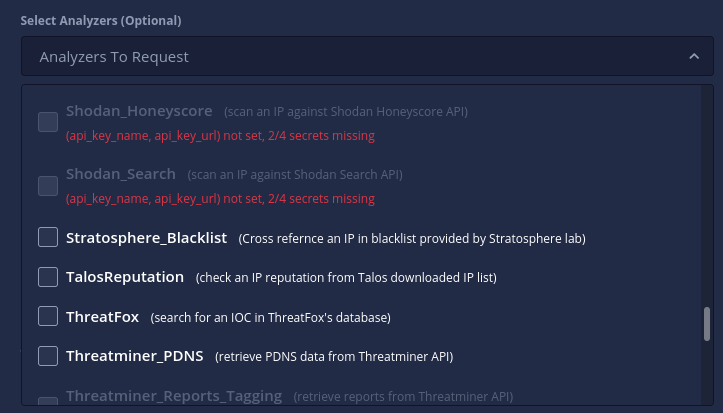Viewport: 723px width, 413px height.
Task: Click the Stratosphere_Blacklist name label
Action: point(146,238)
